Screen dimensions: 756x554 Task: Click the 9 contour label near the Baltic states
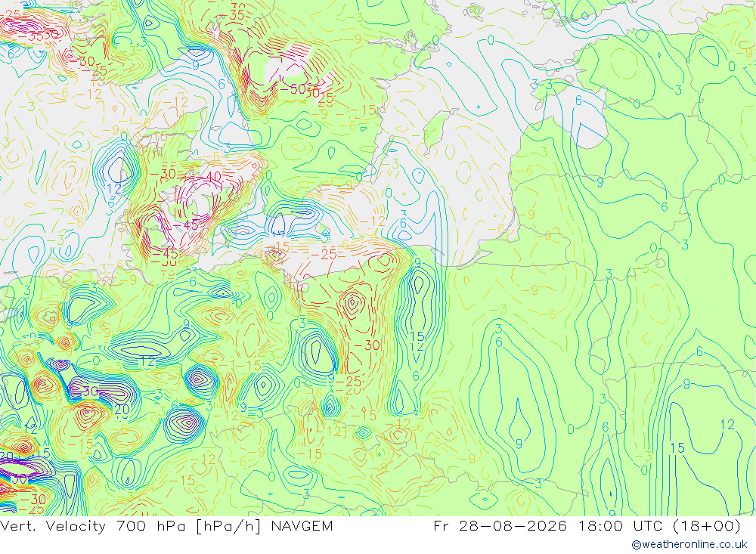[x=600, y=182]
